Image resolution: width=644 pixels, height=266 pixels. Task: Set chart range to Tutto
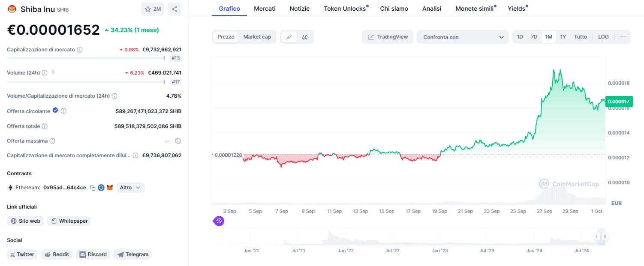coord(581,37)
